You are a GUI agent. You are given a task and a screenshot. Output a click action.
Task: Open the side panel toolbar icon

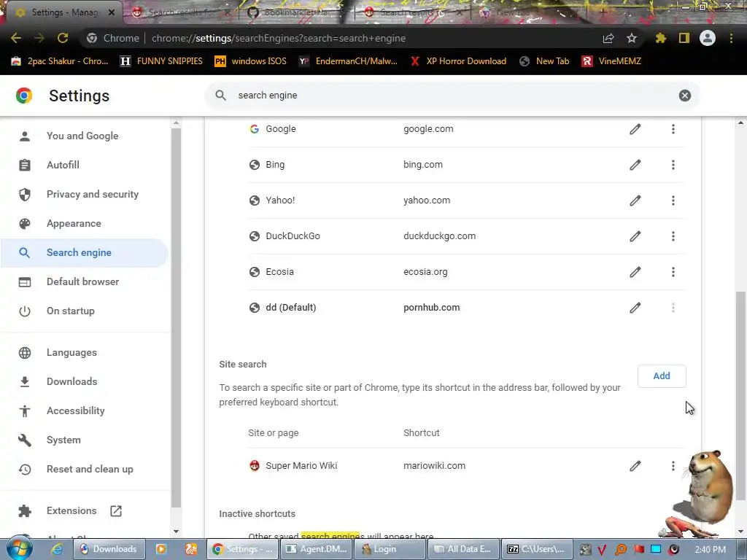tap(684, 38)
